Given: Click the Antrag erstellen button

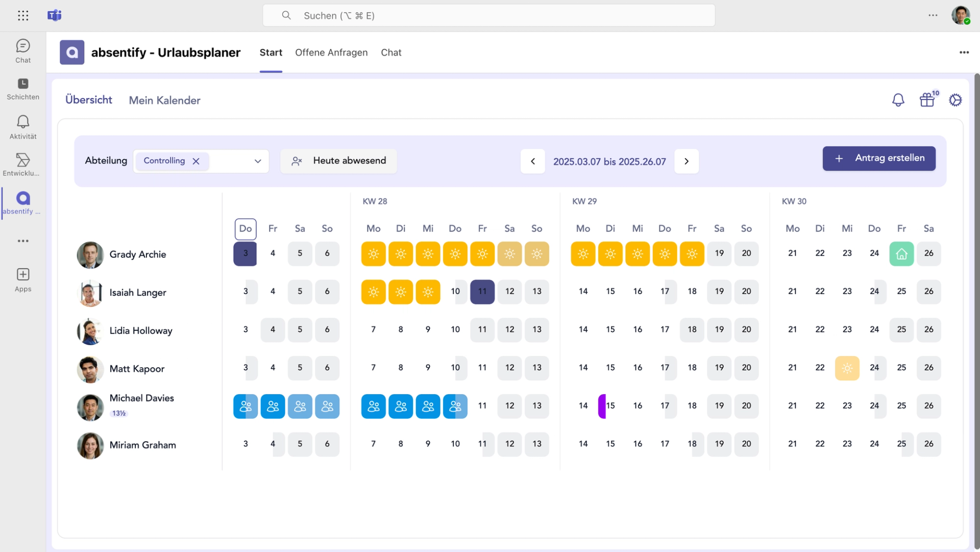Looking at the screenshot, I should (878, 158).
